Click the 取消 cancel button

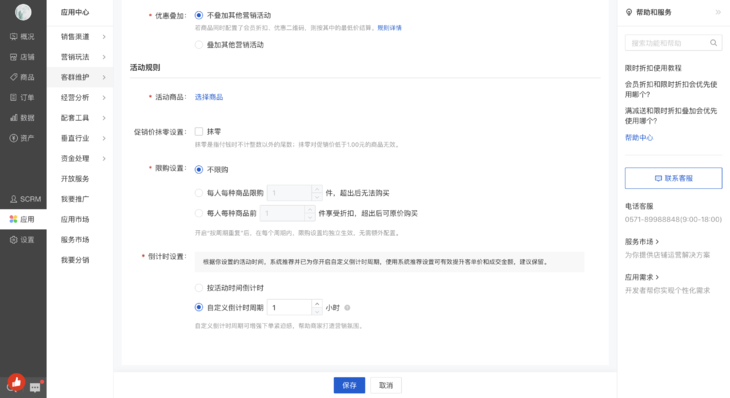[386, 385]
